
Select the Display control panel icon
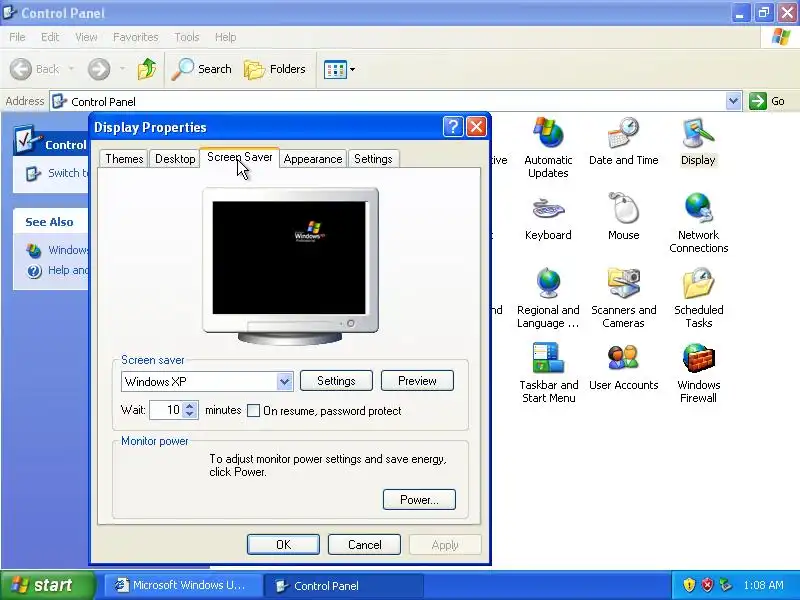pyautogui.click(x=698, y=141)
